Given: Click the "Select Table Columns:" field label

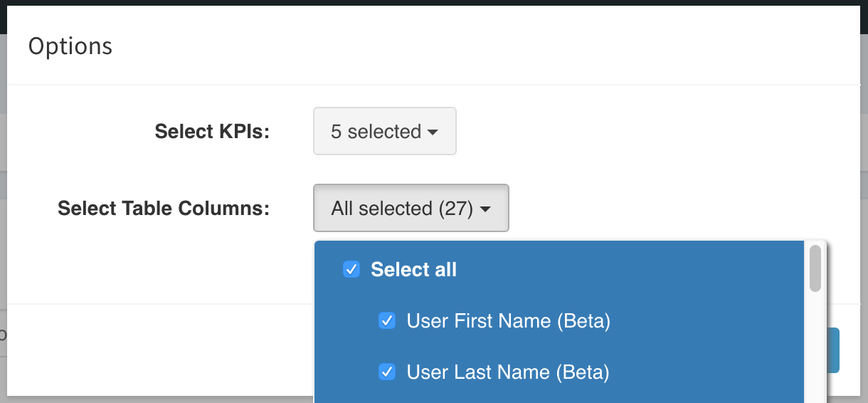Looking at the screenshot, I should point(164,208).
